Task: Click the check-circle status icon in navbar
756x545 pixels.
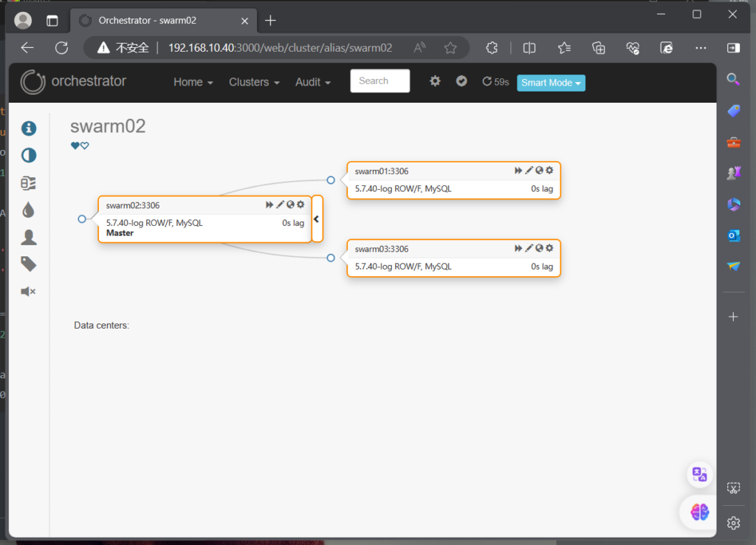Action: click(x=461, y=81)
